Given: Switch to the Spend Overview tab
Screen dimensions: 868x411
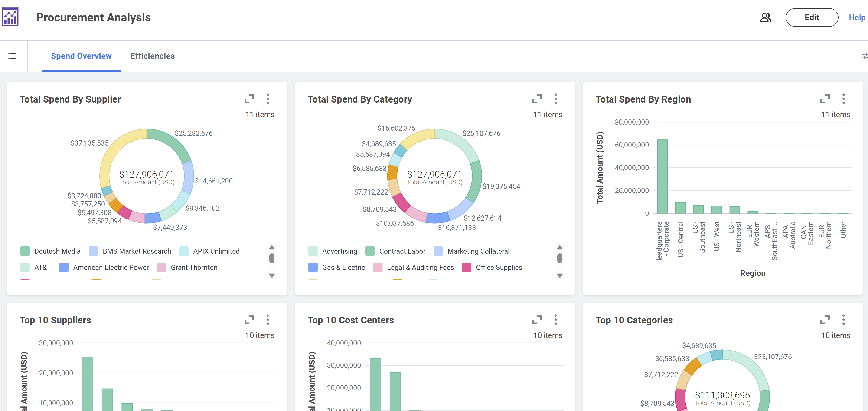Looking at the screenshot, I should coord(81,56).
